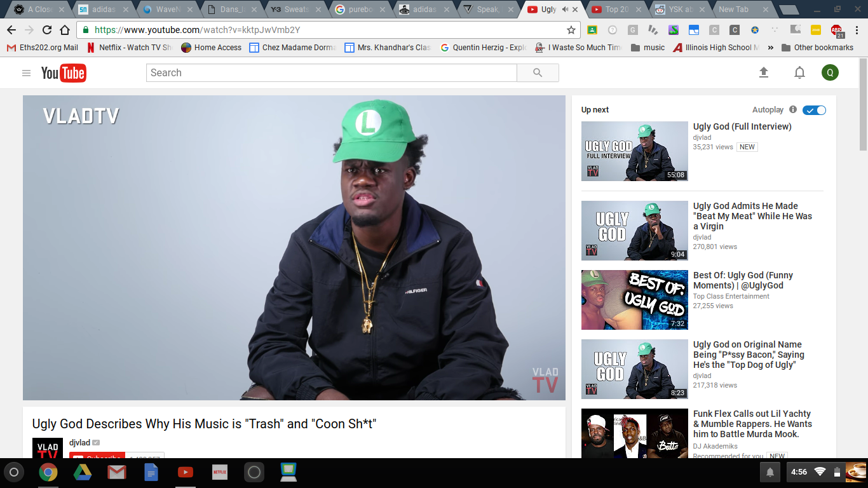Open the Adblock Plus extension icon
This screenshot has width=868, height=488.
pos(836,30)
